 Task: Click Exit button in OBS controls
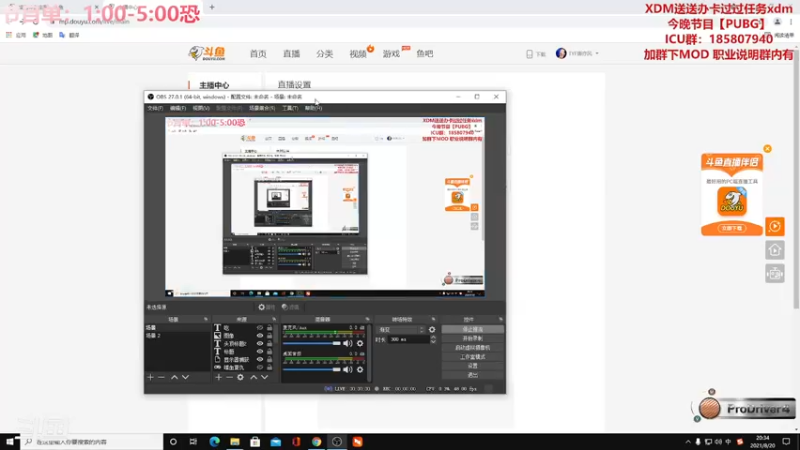point(472,375)
